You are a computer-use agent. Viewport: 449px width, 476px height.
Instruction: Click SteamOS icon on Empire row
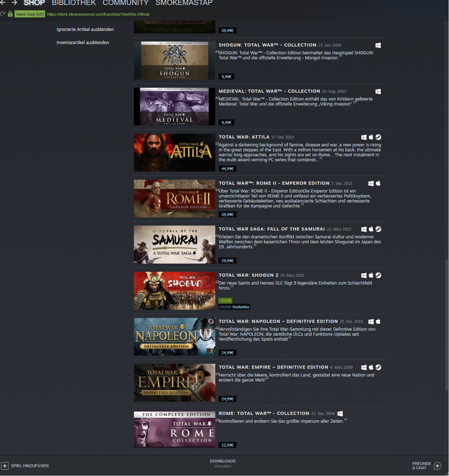378,367
